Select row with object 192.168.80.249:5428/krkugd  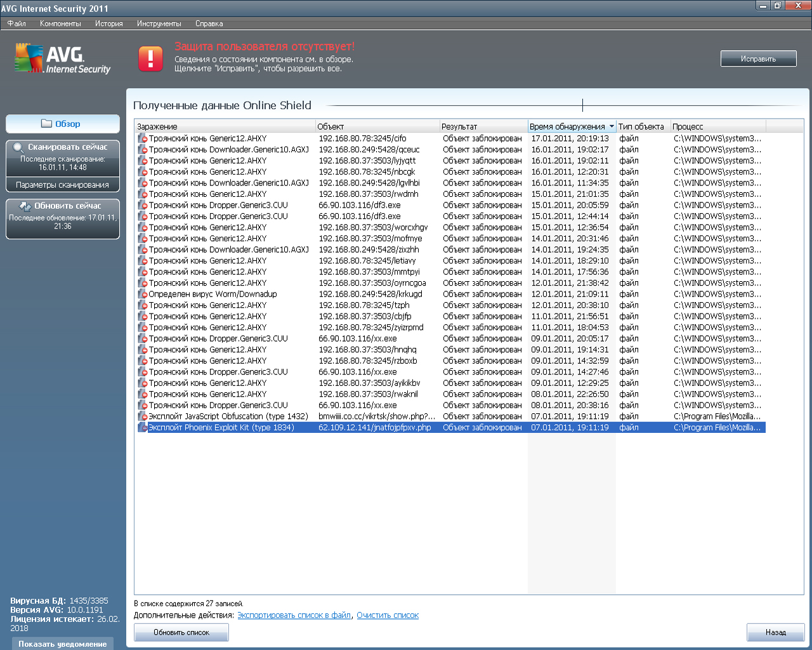click(x=450, y=294)
